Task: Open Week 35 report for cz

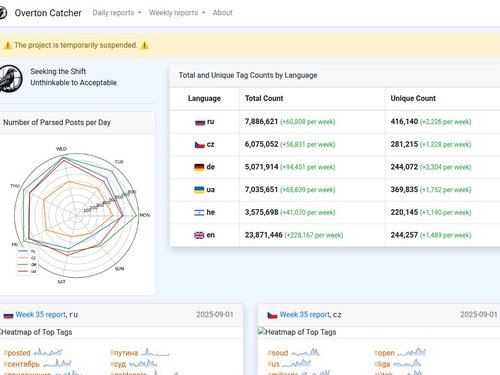Action: [305, 314]
